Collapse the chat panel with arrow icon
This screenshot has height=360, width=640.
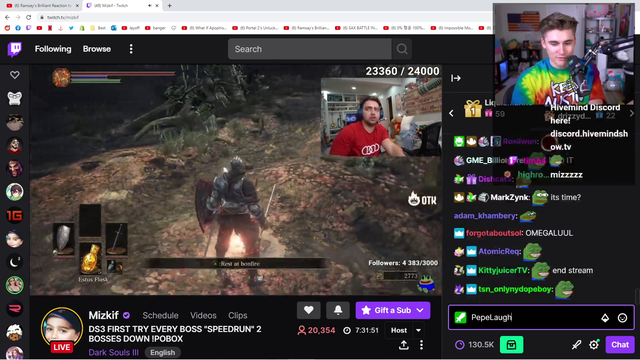click(456, 78)
